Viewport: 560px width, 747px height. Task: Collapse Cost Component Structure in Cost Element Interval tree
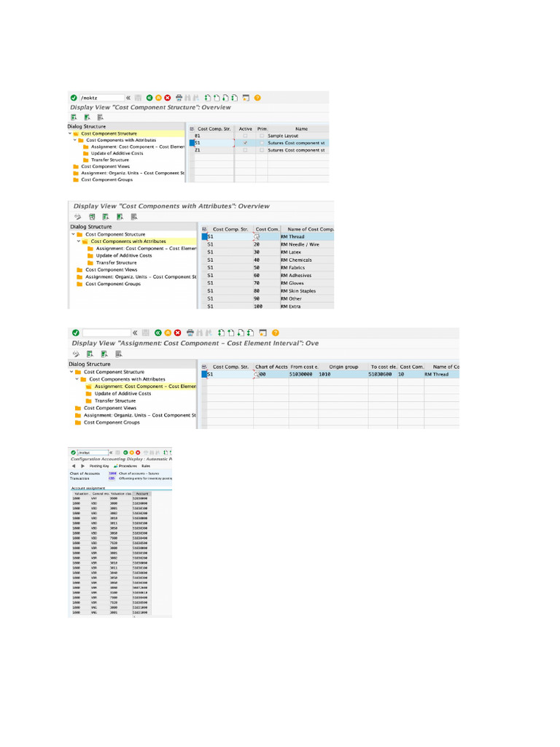coord(71,371)
